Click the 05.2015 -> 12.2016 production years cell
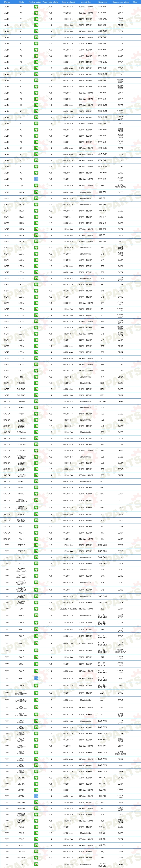This screenshot has height=868, width=141. tap(69, 609)
